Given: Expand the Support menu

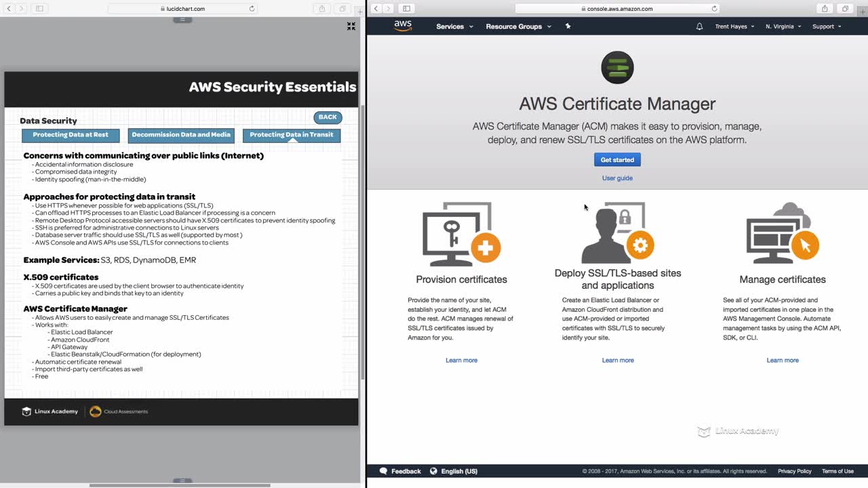Looking at the screenshot, I should (827, 26).
